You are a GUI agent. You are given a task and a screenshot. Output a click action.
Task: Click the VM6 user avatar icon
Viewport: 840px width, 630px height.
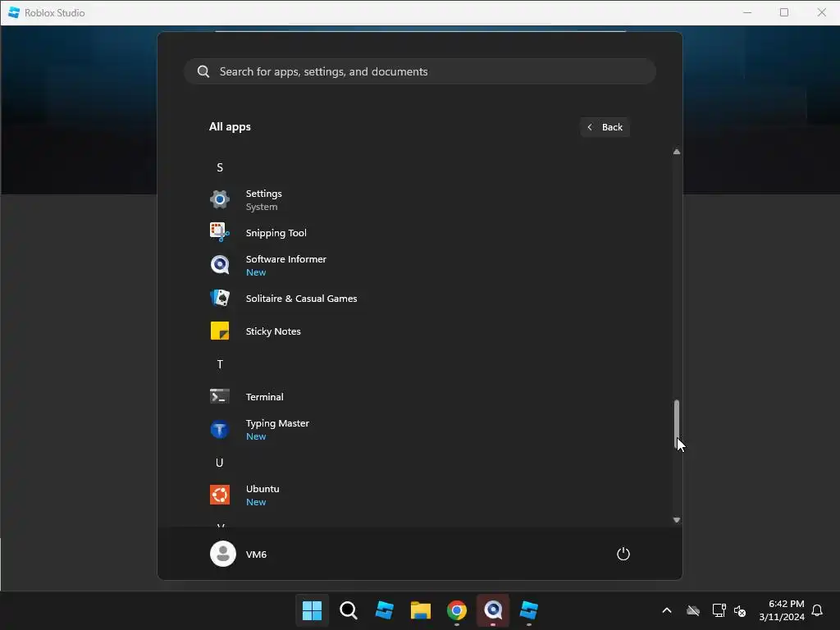point(223,554)
